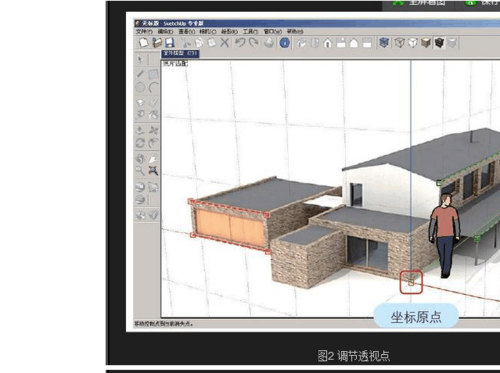Click the Copy toolbar icon
Viewport: 500px width, 373px height.
[x=199, y=43]
